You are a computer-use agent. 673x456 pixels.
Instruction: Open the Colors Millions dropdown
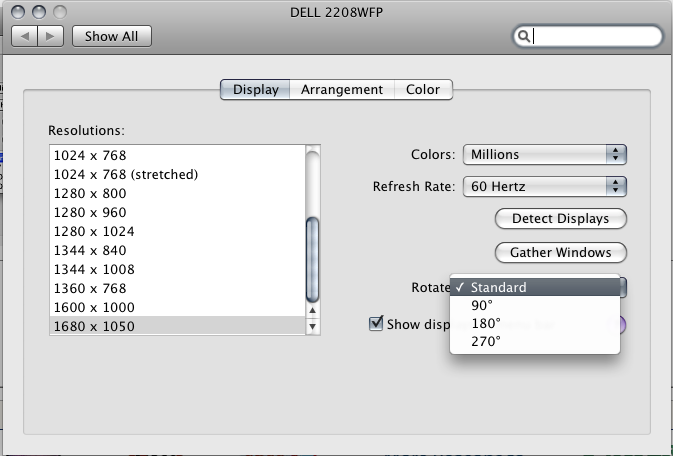point(545,155)
